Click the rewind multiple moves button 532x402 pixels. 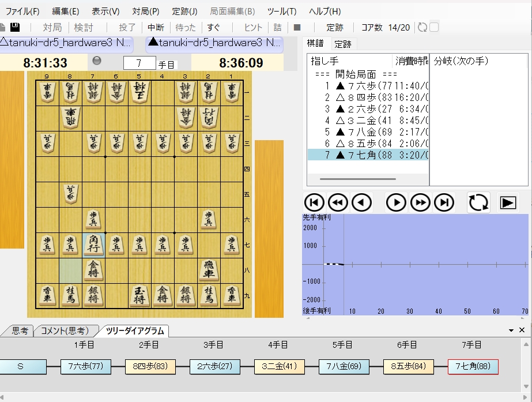(338, 202)
